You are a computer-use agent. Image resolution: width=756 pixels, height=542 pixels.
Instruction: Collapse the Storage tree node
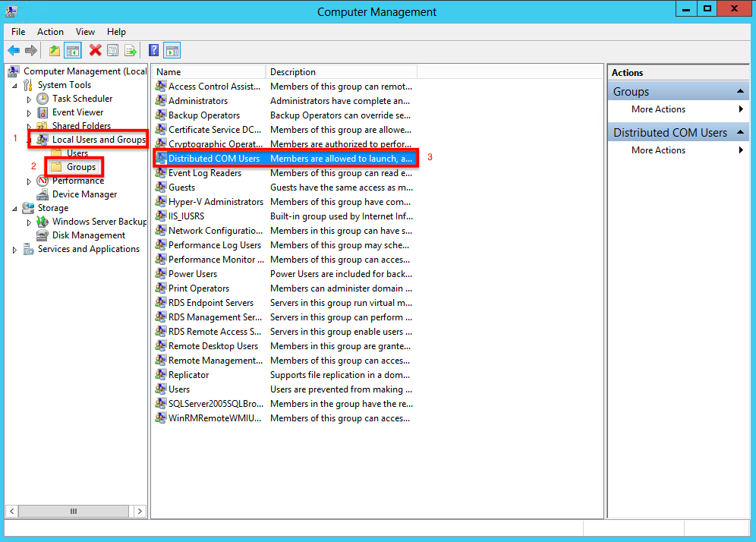[x=15, y=209]
